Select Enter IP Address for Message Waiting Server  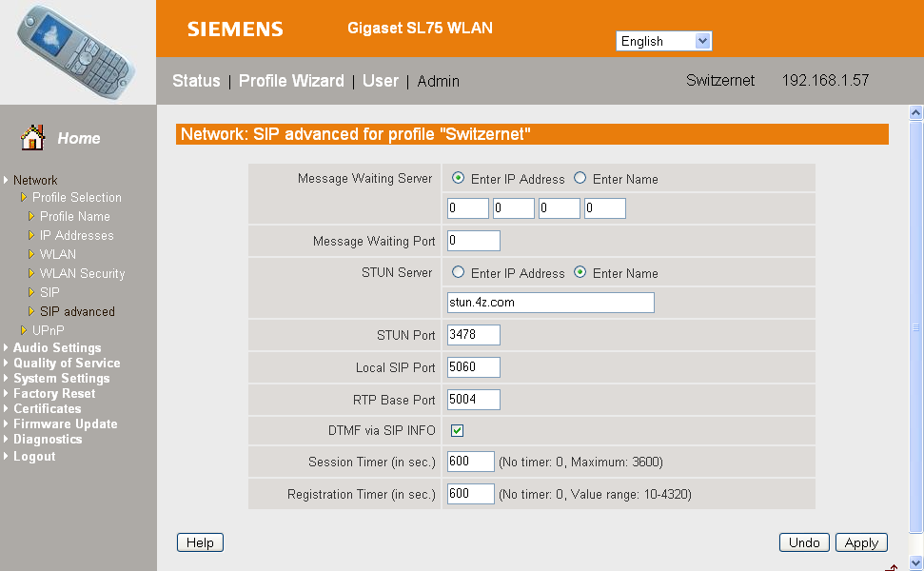(458, 177)
